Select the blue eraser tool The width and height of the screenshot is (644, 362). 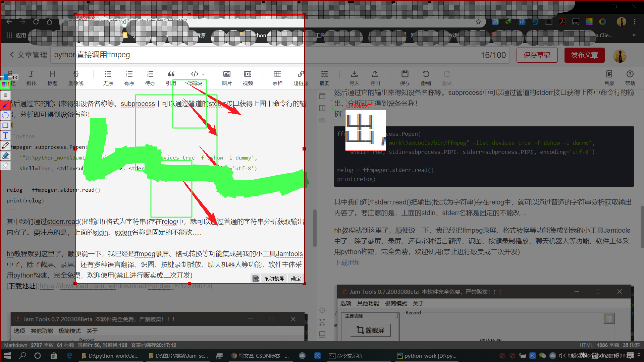coord(5,156)
